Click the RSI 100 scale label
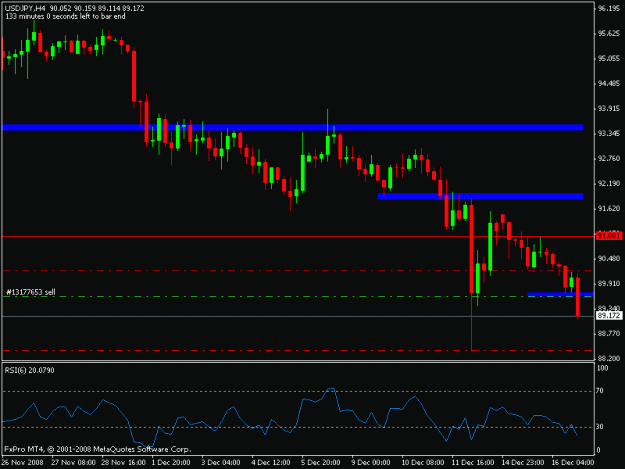Screen dimensions: 625x469 (x=602, y=368)
